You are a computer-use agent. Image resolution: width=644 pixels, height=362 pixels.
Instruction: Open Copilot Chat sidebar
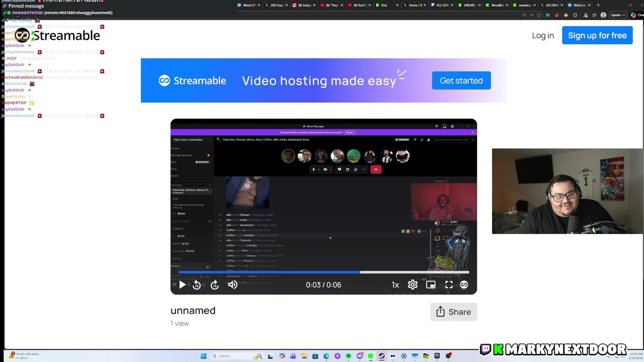coord(636,15)
